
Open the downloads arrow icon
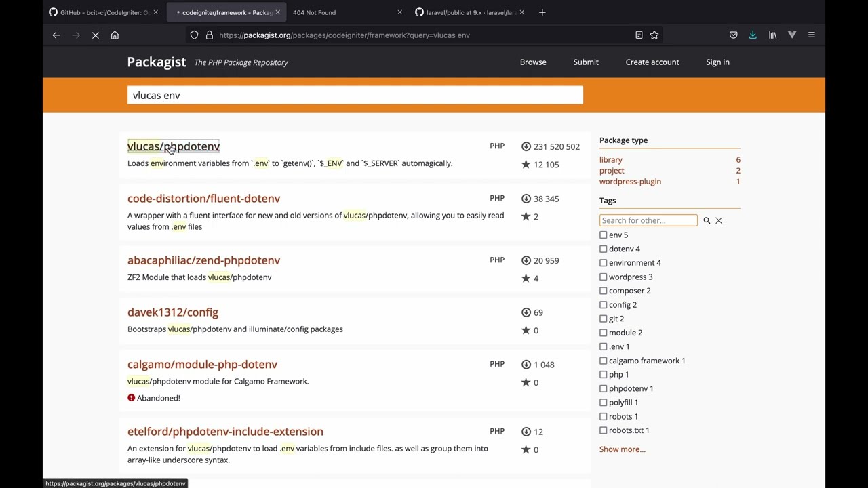pos(753,35)
